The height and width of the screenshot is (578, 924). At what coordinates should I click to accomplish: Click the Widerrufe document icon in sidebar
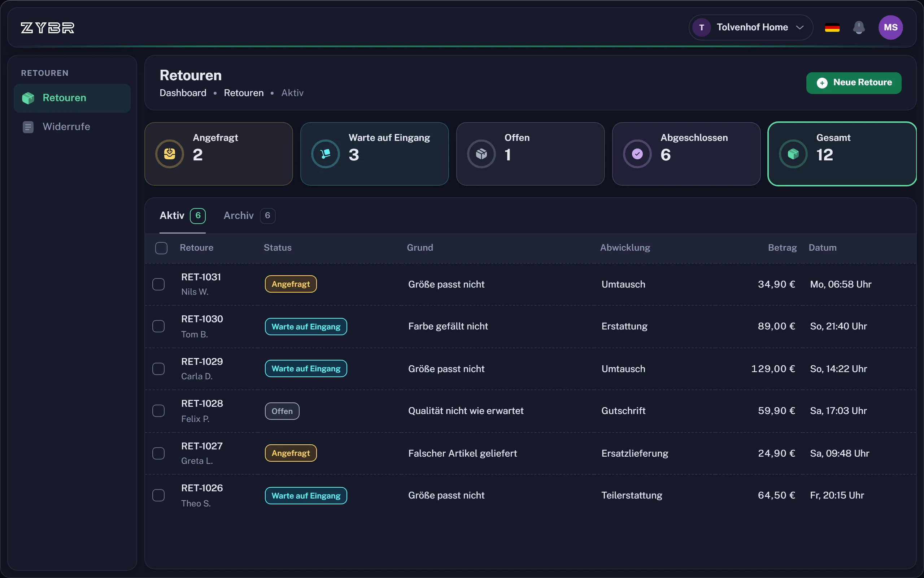click(28, 127)
